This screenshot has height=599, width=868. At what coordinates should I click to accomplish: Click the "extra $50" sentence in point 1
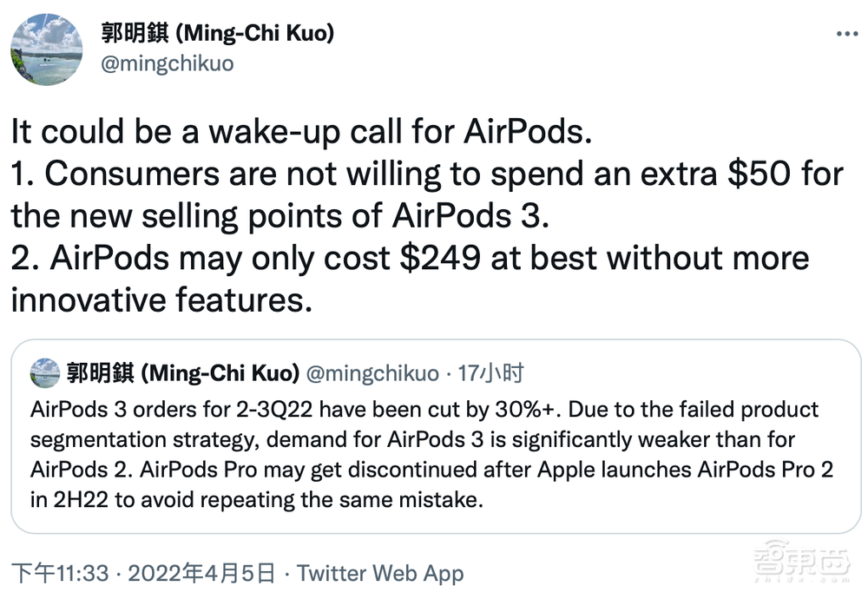(x=427, y=174)
